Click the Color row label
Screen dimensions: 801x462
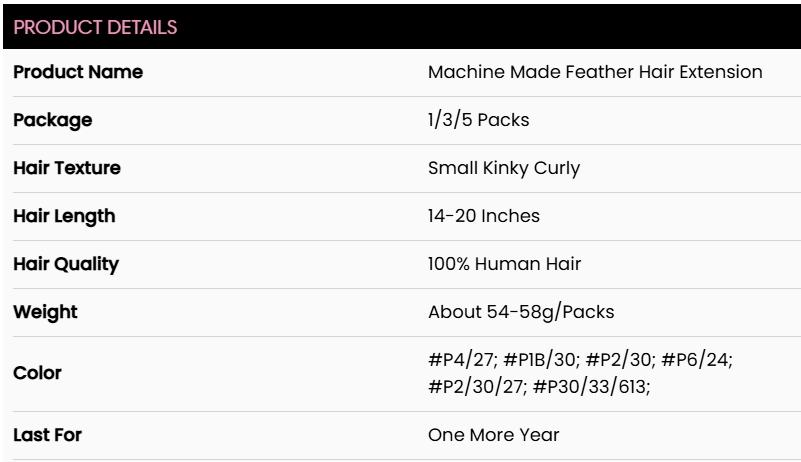pos(39,372)
